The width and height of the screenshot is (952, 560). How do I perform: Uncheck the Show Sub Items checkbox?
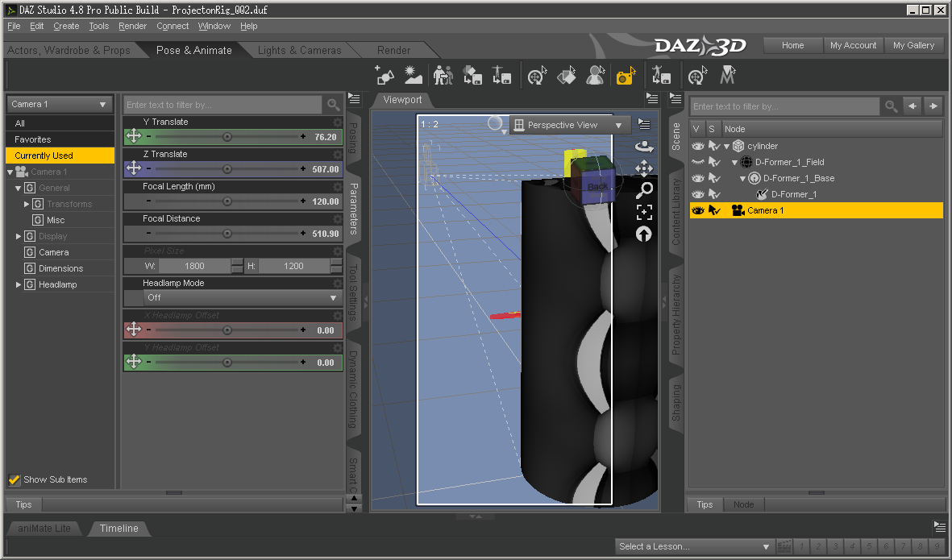click(15, 479)
